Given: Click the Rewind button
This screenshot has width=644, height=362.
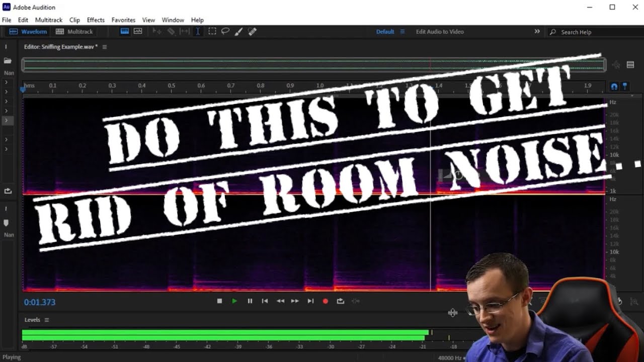Looking at the screenshot, I should [x=280, y=301].
